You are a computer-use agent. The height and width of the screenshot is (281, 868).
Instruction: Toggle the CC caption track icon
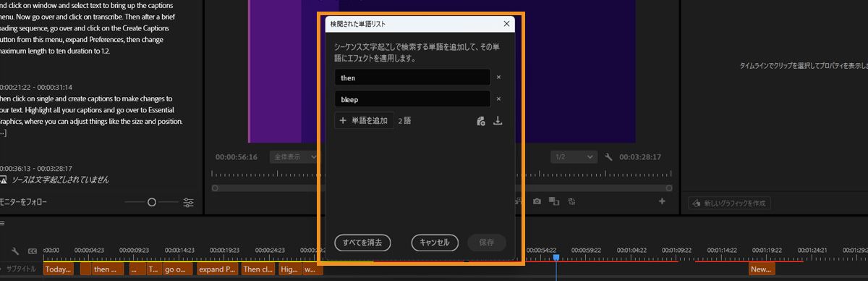tap(32, 251)
